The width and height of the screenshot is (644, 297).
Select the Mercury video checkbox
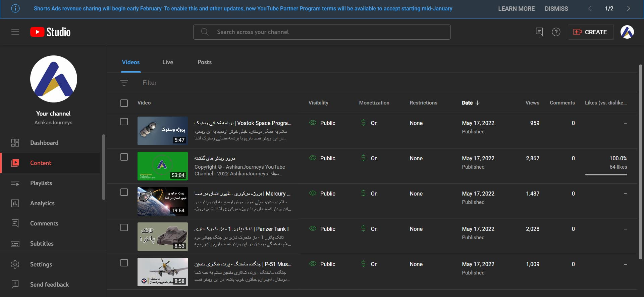click(124, 192)
